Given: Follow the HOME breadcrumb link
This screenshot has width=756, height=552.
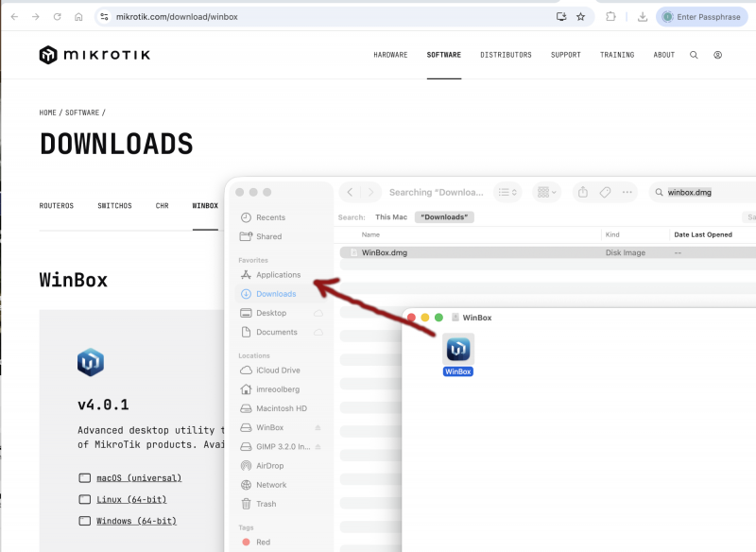Looking at the screenshot, I should (48, 112).
